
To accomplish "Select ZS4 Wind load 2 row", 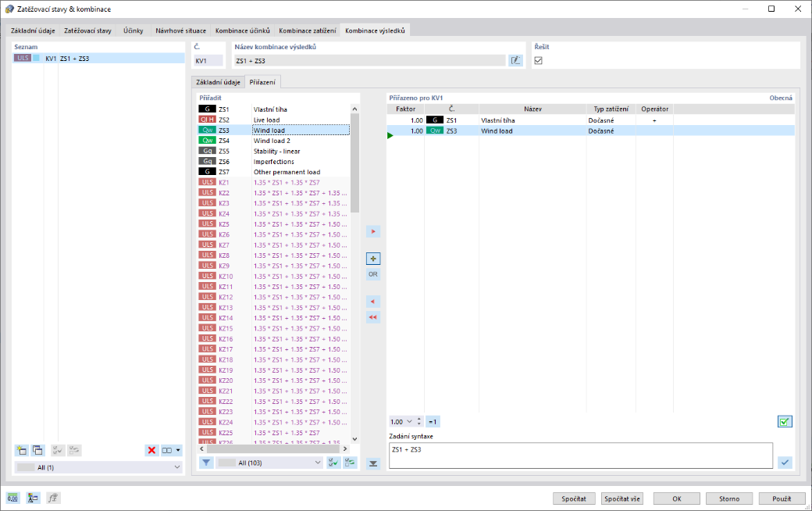I will 274,141.
